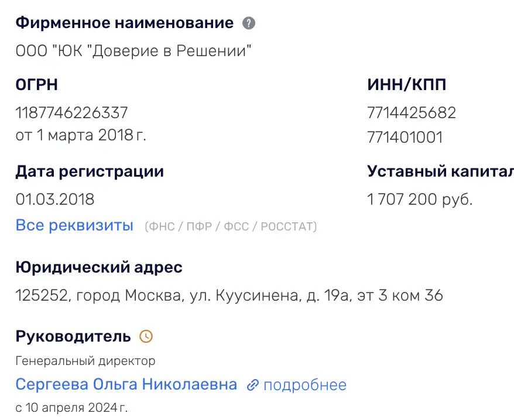Viewport: 514px width, 420px height.
Task: Open the help tooltip next to Фирменное наименование
Action: tap(248, 23)
